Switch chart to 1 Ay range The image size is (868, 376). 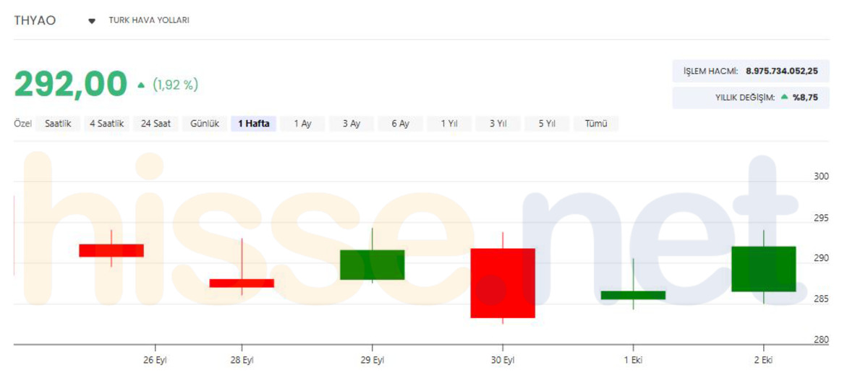[302, 124]
